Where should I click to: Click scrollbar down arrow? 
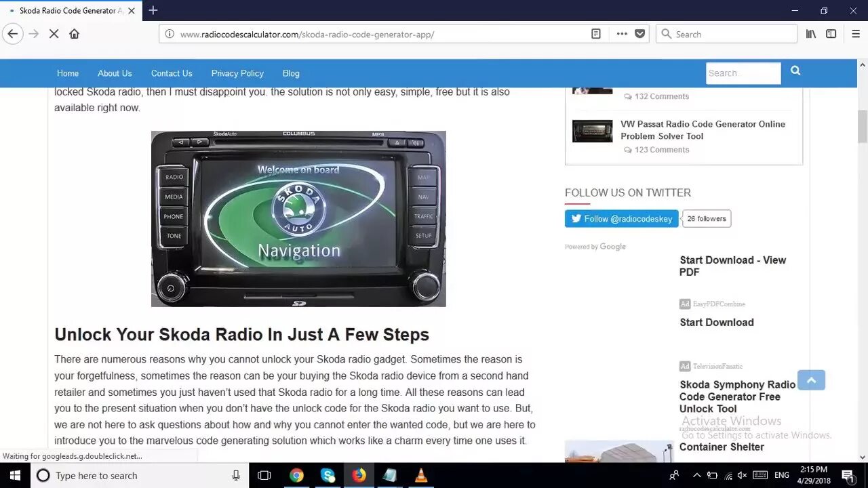tap(863, 457)
